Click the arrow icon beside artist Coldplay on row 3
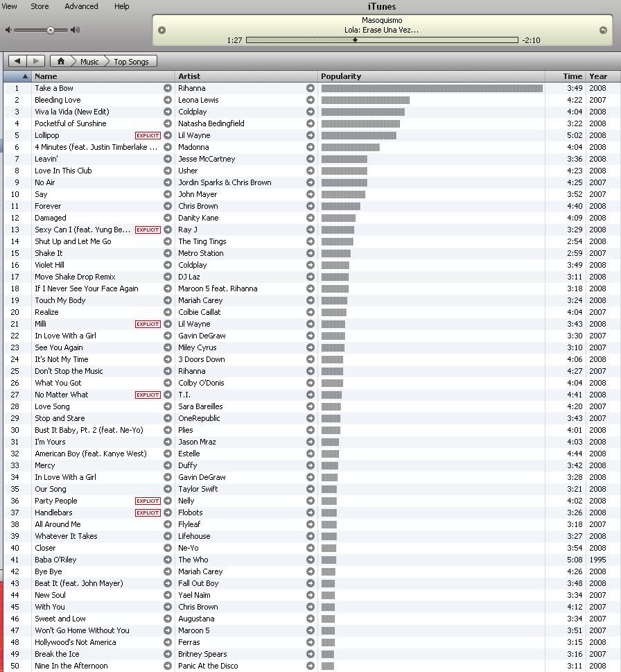This screenshot has width=621, height=672. 310,112
